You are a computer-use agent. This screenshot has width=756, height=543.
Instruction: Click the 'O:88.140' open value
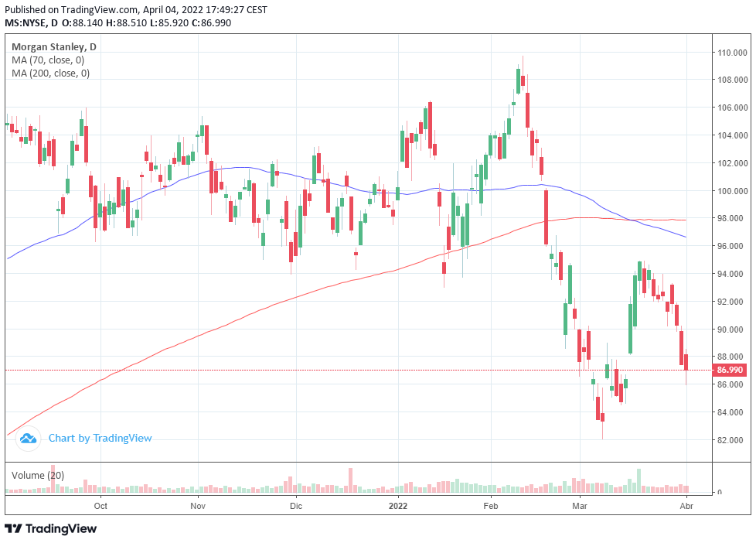[x=83, y=23]
